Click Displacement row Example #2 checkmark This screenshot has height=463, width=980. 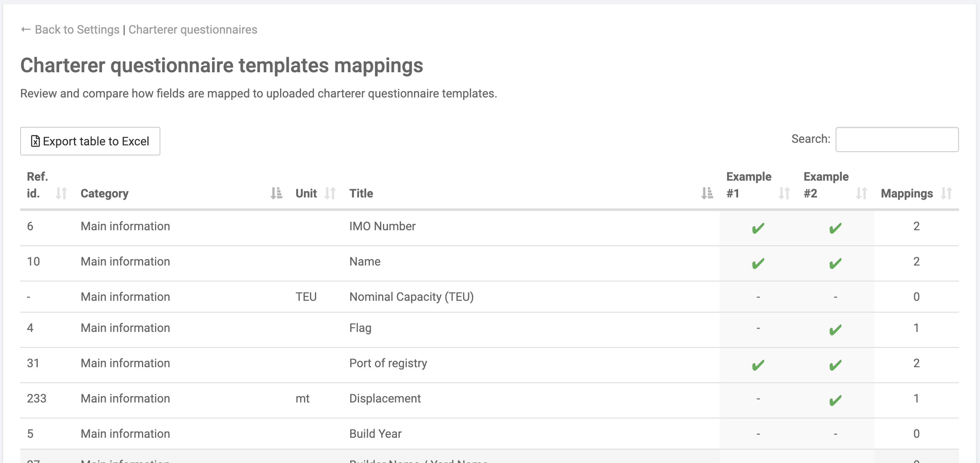coord(835,400)
